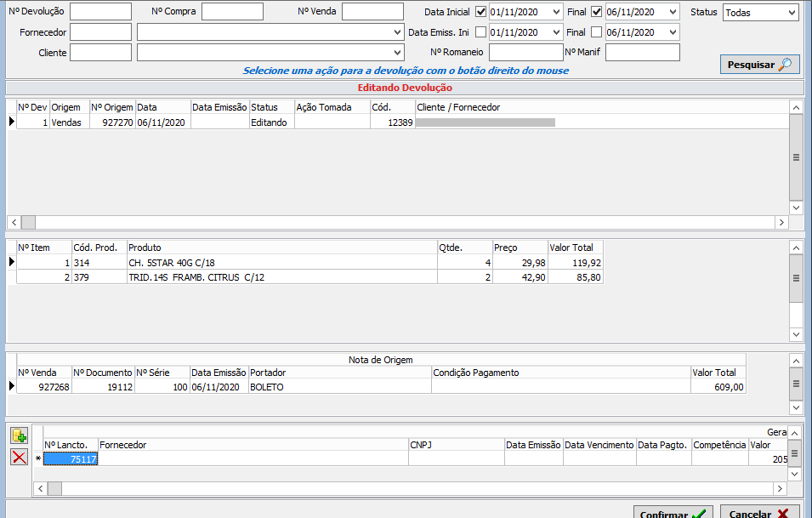Uncheck the Data Inicial checkbox

tap(481, 12)
